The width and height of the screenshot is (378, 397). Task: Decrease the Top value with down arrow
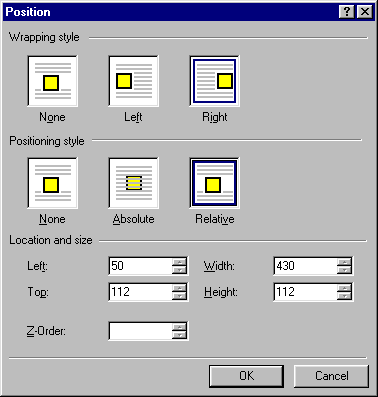coord(180,296)
